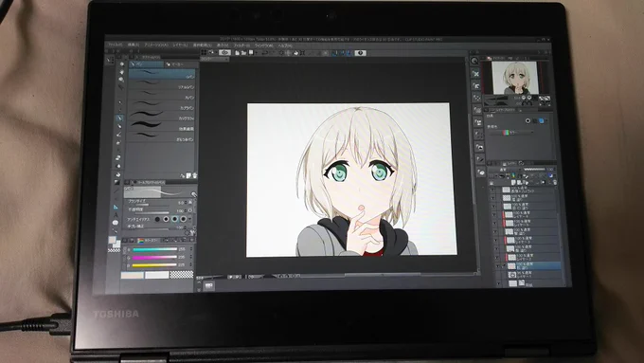This screenshot has height=363, width=644.
Task: Select the canvas document tab above the canvas
Action: pyautogui.click(x=214, y=59)
